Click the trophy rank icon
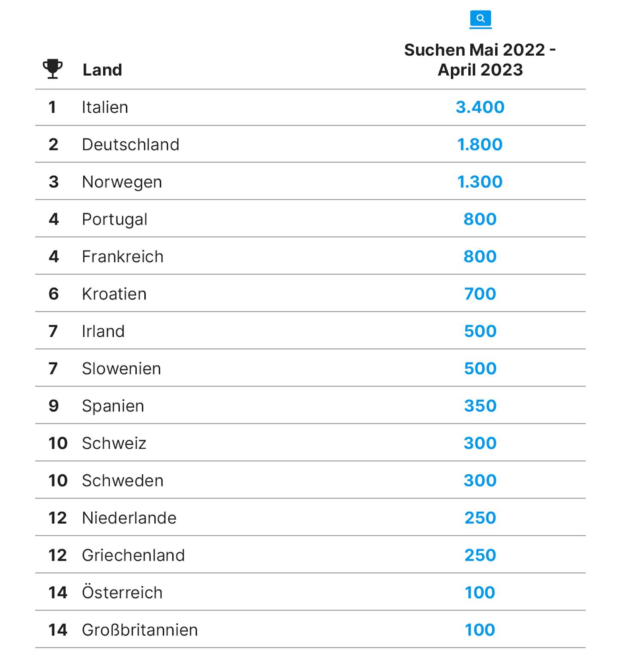622x672 pixels. [52, 69]
